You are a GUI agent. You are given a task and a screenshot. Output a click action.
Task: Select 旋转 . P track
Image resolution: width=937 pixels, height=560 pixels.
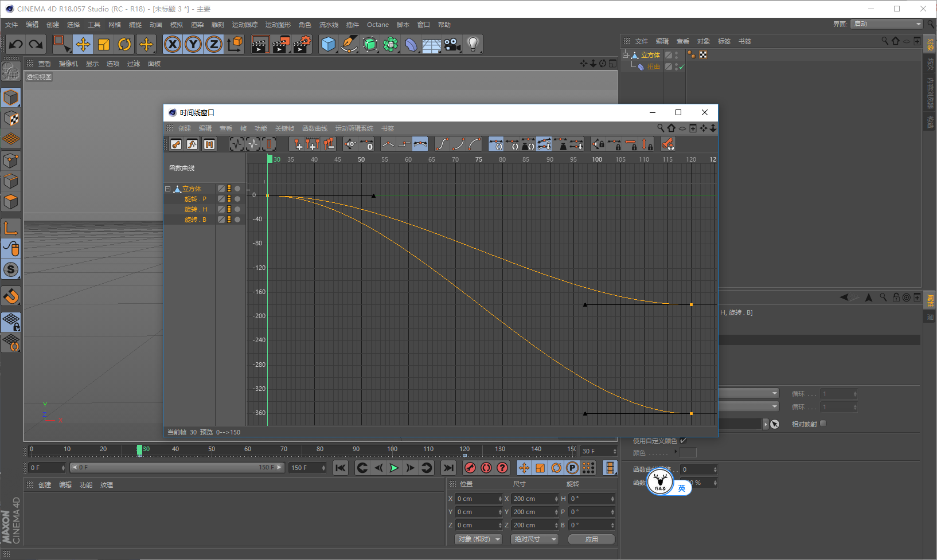click(x=196, y=199)
